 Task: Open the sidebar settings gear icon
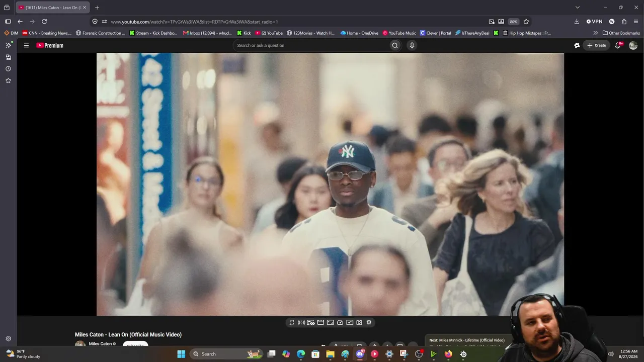(8, 339)
